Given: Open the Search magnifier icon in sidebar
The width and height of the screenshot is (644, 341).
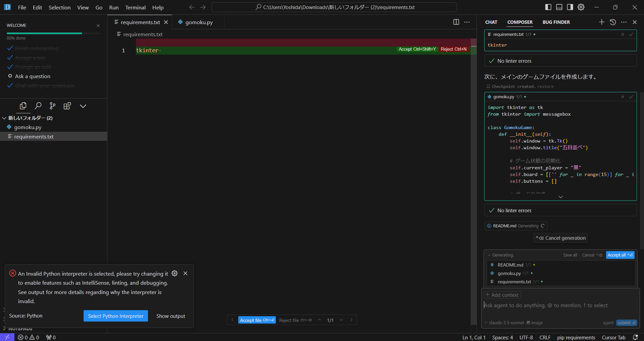Looking at the screenshot, I should click(x=38, y=106).
